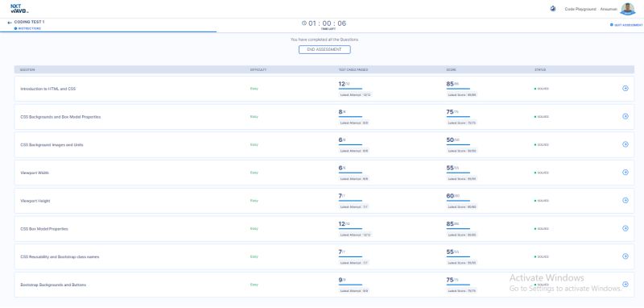Image resolution: width=644 pixels, height=308 pixels.
Task: Click the round badge icon before Code Playground
Action: pyautogui.click(x=553, y=9)
